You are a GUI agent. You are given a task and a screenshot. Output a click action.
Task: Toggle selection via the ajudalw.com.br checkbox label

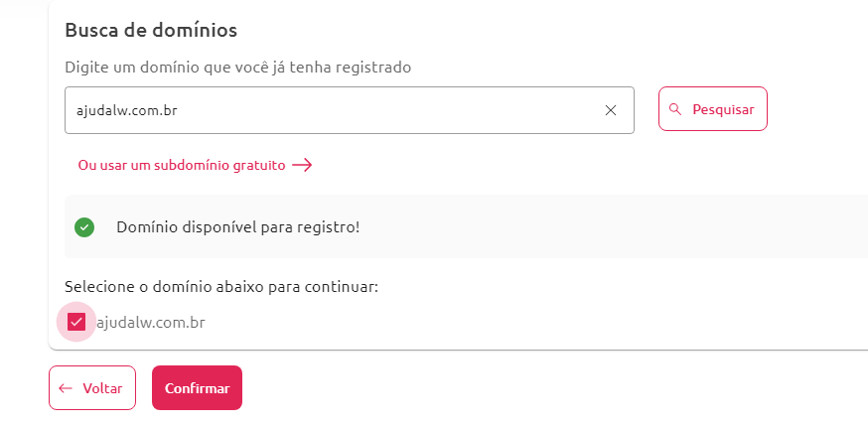tap(151, 323)
